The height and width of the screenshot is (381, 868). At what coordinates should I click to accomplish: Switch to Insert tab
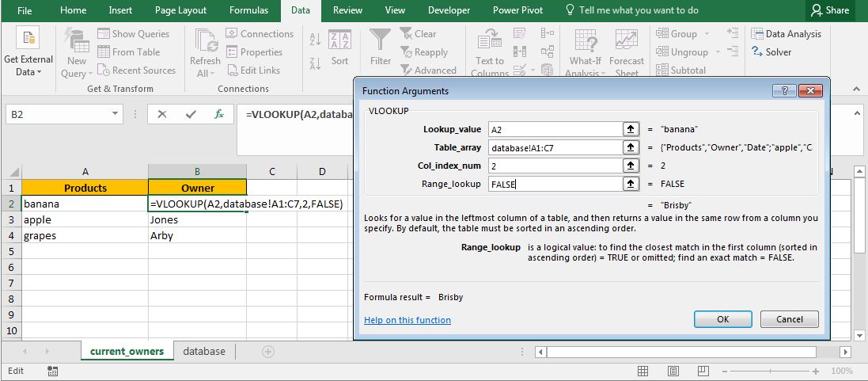[x=120, y=10]
